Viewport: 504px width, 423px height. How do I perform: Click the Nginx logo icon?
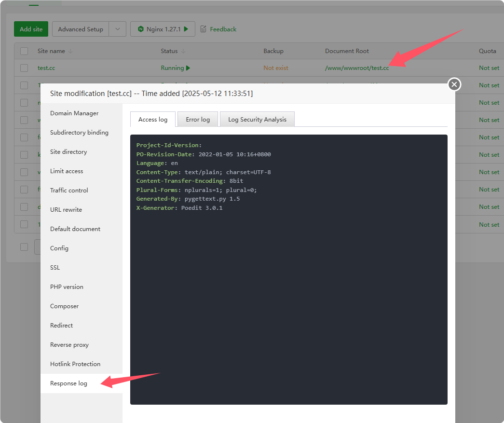(x=141, y=29)
